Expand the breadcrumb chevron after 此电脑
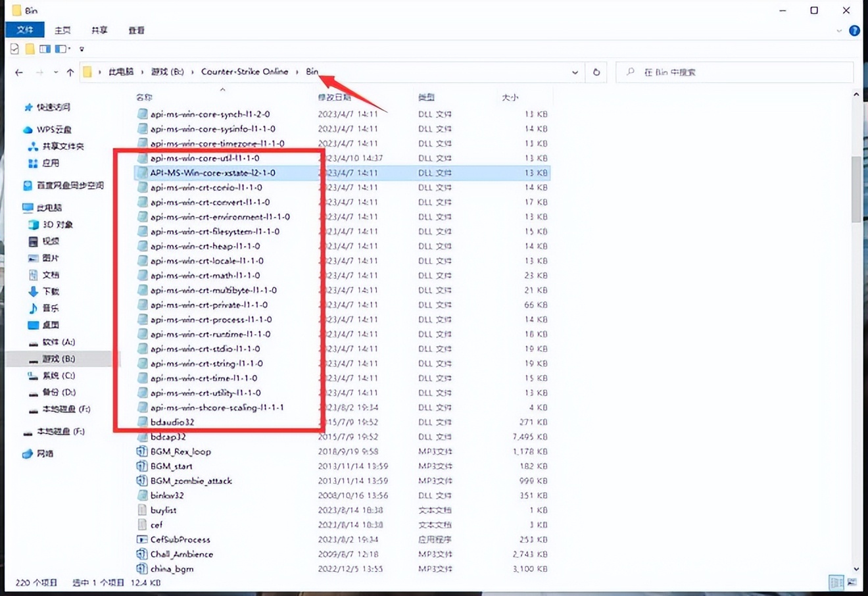 pyautogui.click(x=141, y=72)
